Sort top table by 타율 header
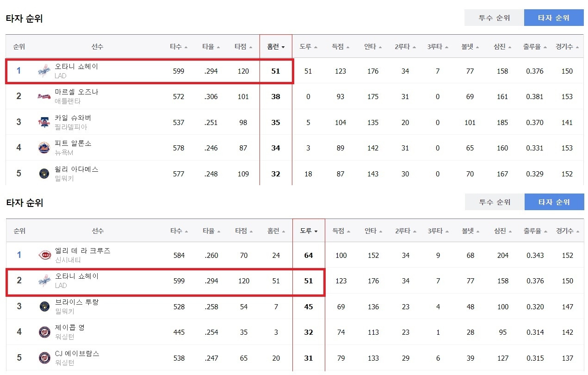The width and height of the screenshot is (588, 375). (211, 47)
